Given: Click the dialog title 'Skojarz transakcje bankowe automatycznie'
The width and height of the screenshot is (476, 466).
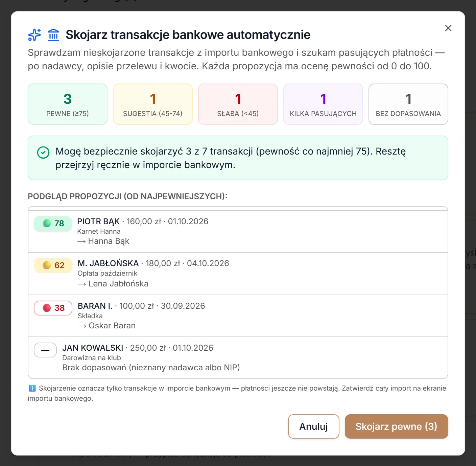Looking at the screenshot, I should click(188, 35).
